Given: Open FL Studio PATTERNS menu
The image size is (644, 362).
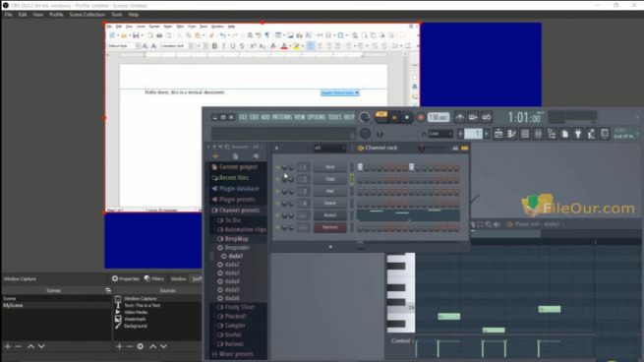Looking at the screenshot, I should 282,117.
